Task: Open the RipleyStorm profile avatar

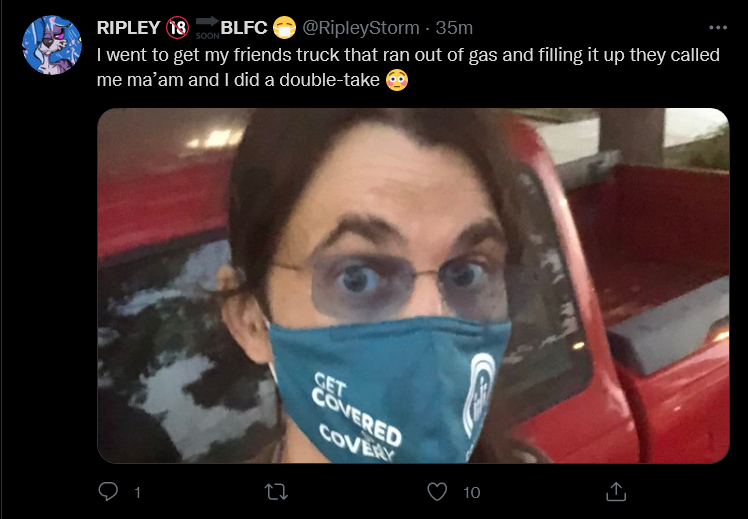Action: click(52, 45)
